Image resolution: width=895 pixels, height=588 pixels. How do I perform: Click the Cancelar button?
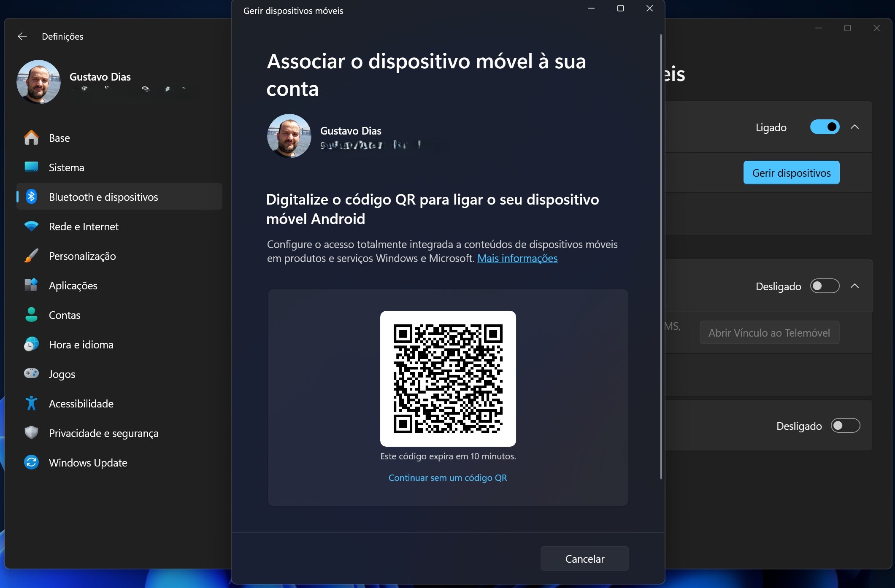coord(584,558)
